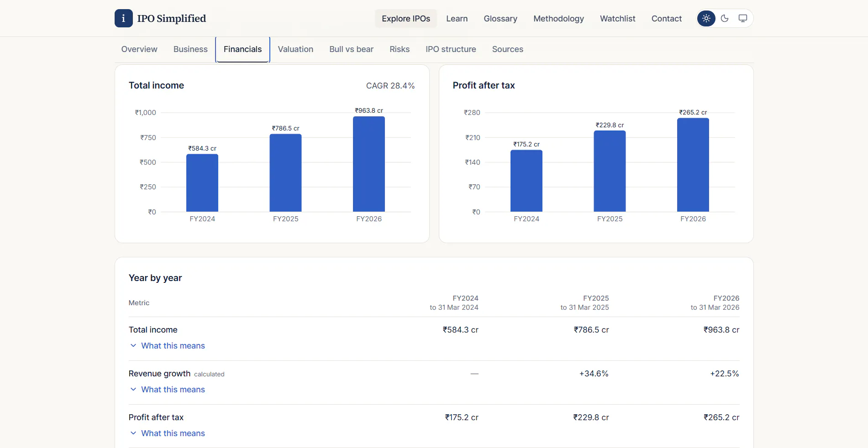Open the Glossary page

[500, 18]
